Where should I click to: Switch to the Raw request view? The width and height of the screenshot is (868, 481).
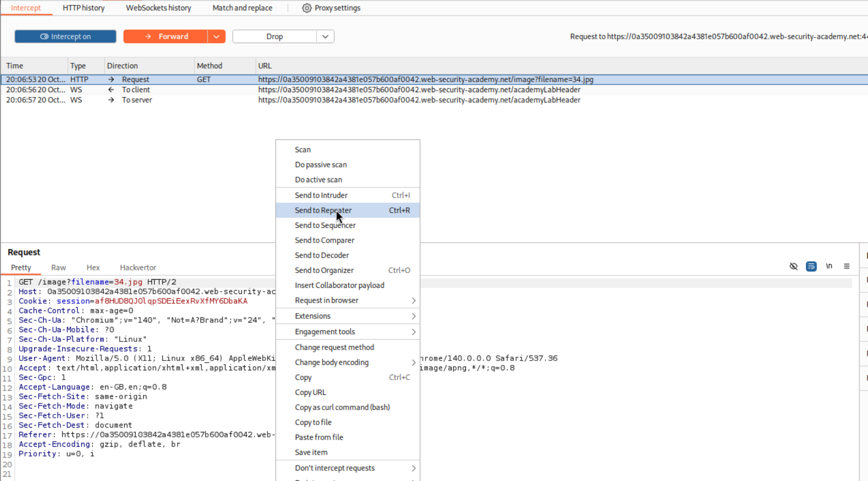coord(58,268)
